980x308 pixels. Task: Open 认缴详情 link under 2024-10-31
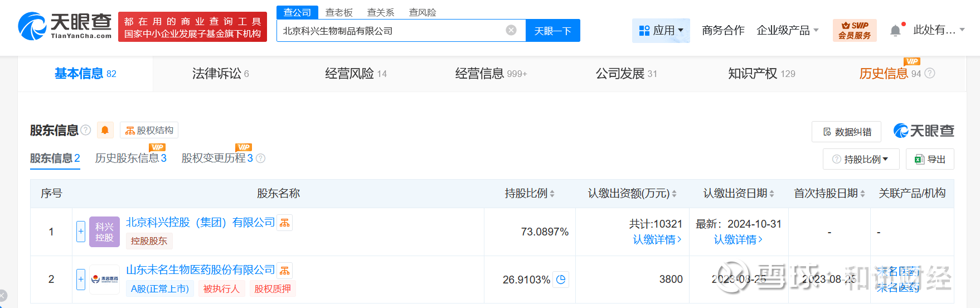pos(738,240)
